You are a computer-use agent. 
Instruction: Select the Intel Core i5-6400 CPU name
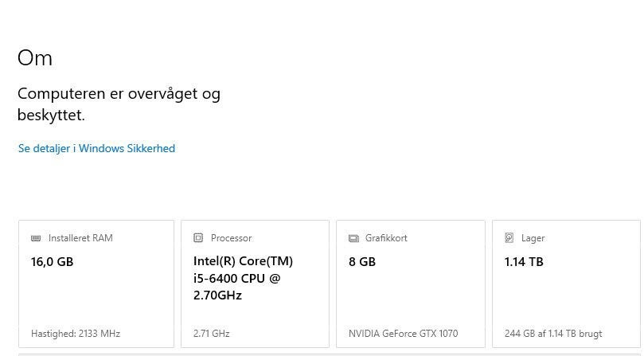click(243, 278)
